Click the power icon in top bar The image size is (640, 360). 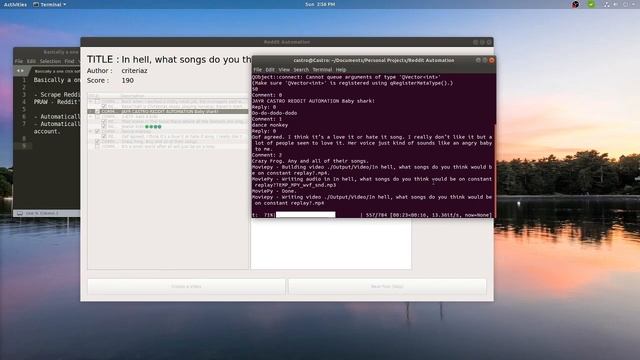(x=625, y=4)
